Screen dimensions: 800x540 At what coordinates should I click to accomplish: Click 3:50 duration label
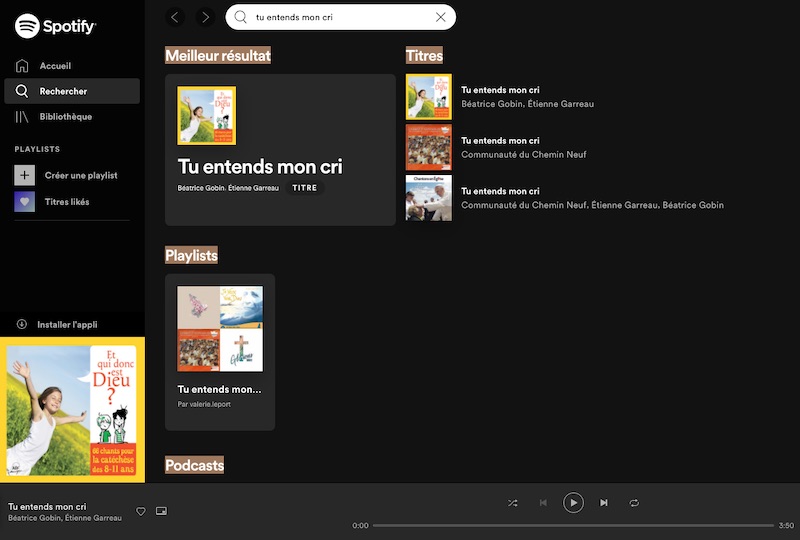coord(786,525)
